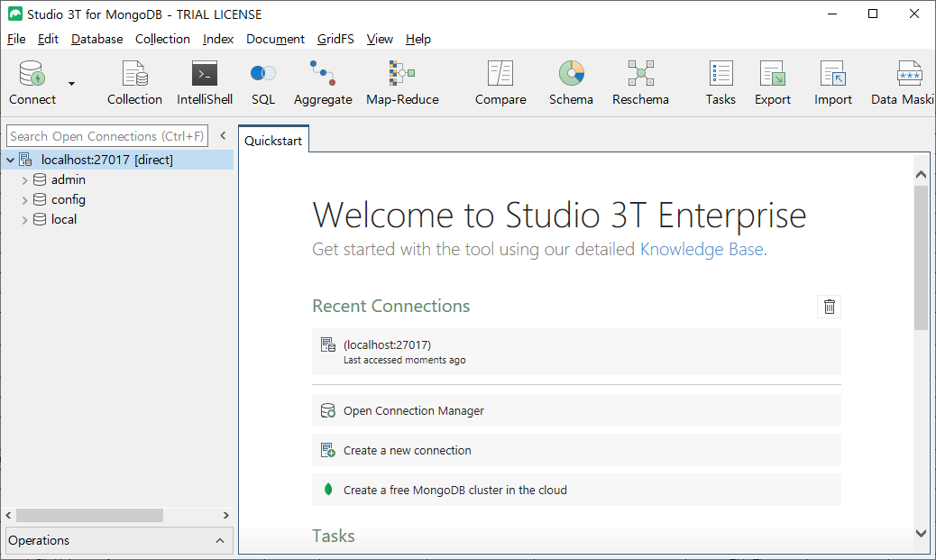Open the Schema explorer tool
936x560 pixels.
coord(572,83)
